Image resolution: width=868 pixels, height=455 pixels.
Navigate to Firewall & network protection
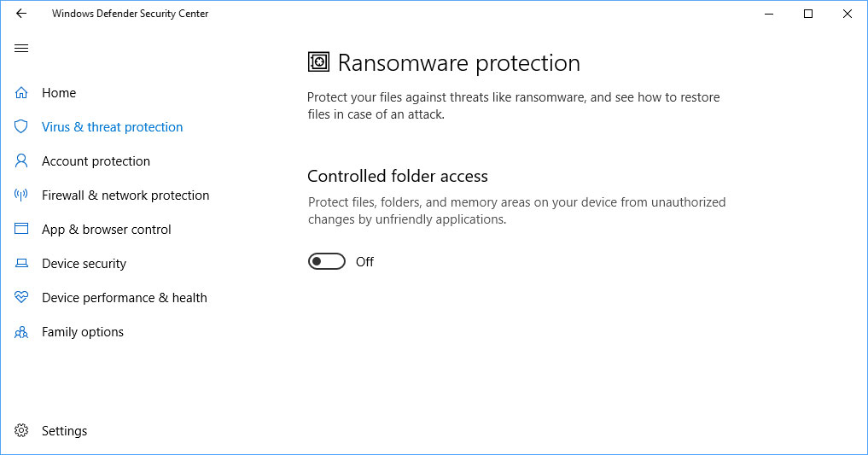(125, 195)
